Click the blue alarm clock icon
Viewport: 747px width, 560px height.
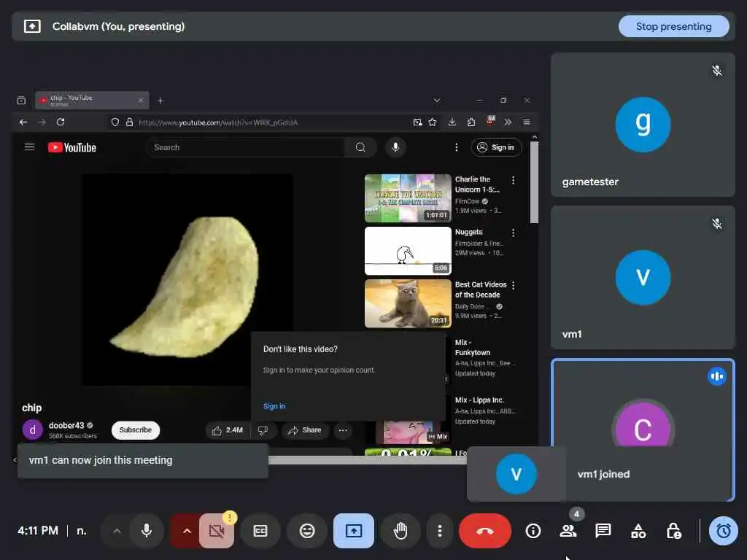pos(724,531)
